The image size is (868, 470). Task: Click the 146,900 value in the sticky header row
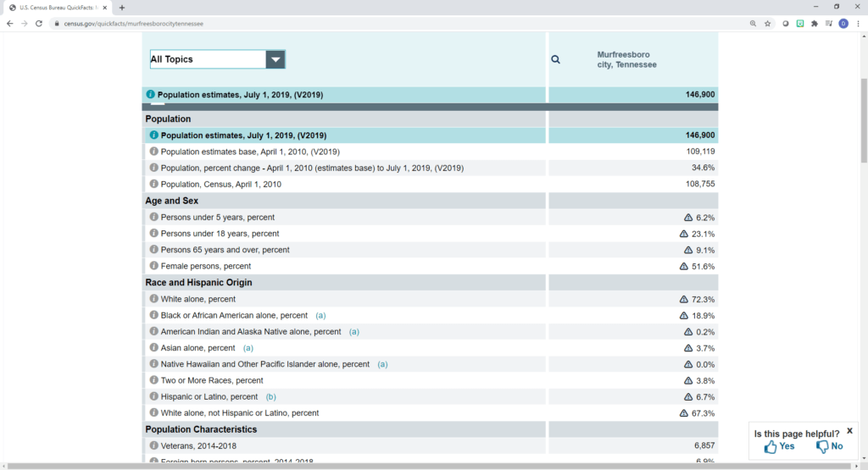tap(699, 95)
